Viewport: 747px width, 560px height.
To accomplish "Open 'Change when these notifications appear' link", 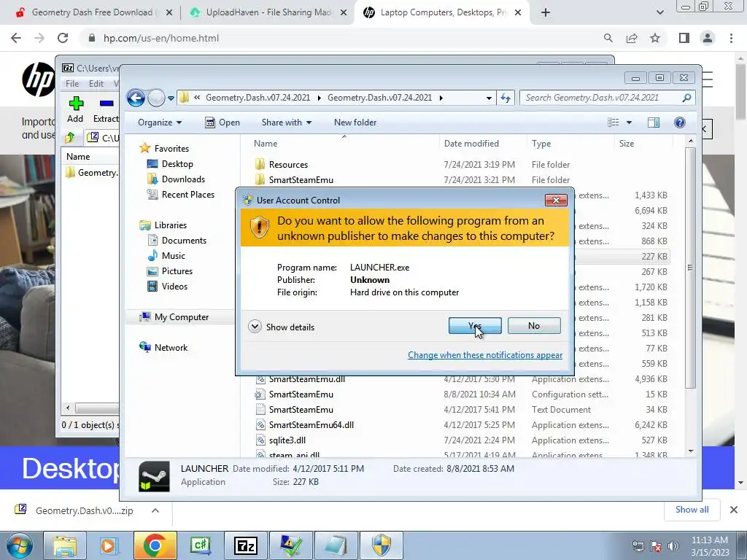I will [x=485, y=355].
